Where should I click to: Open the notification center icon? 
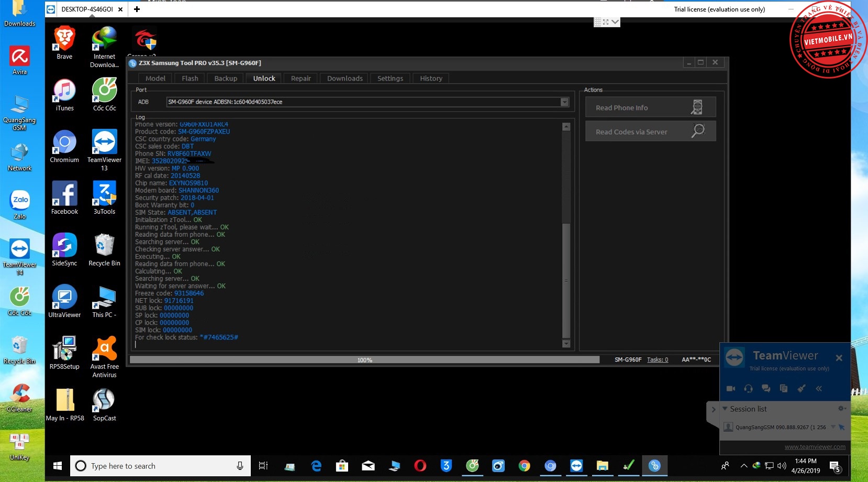[x=836, y=466]
